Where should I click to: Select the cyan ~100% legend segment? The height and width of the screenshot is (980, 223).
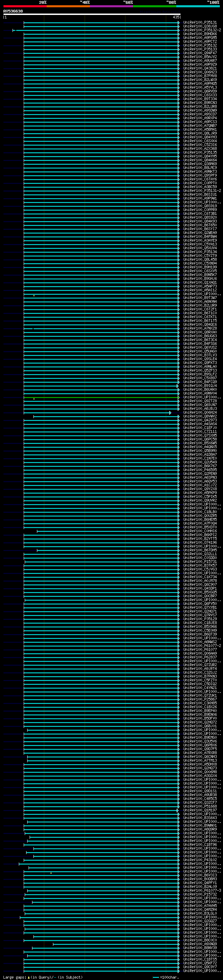[x=198, y=6]
